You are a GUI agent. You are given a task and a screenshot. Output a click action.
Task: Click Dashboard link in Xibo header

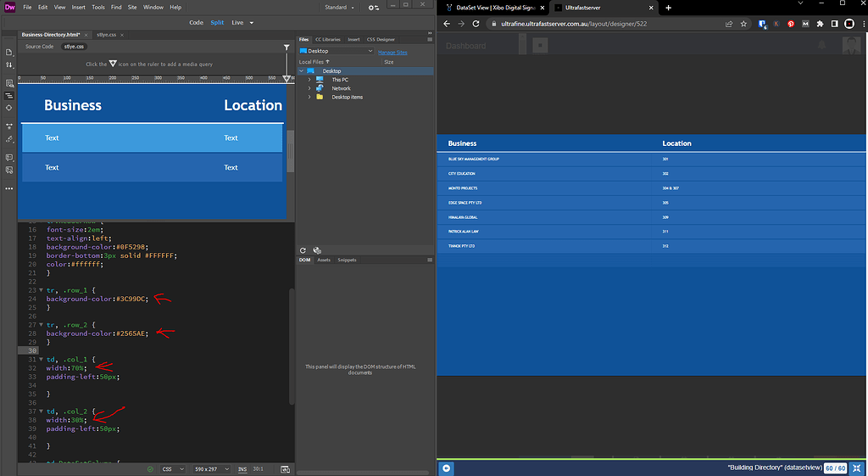pyautogui.click(x=465, y=46)
